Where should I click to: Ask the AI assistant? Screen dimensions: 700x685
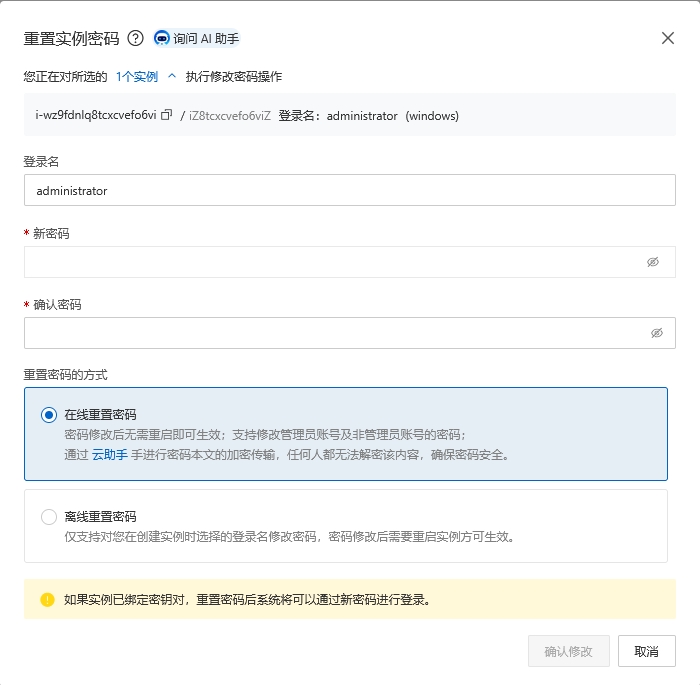pyautogui.click(x=196, y=38)
